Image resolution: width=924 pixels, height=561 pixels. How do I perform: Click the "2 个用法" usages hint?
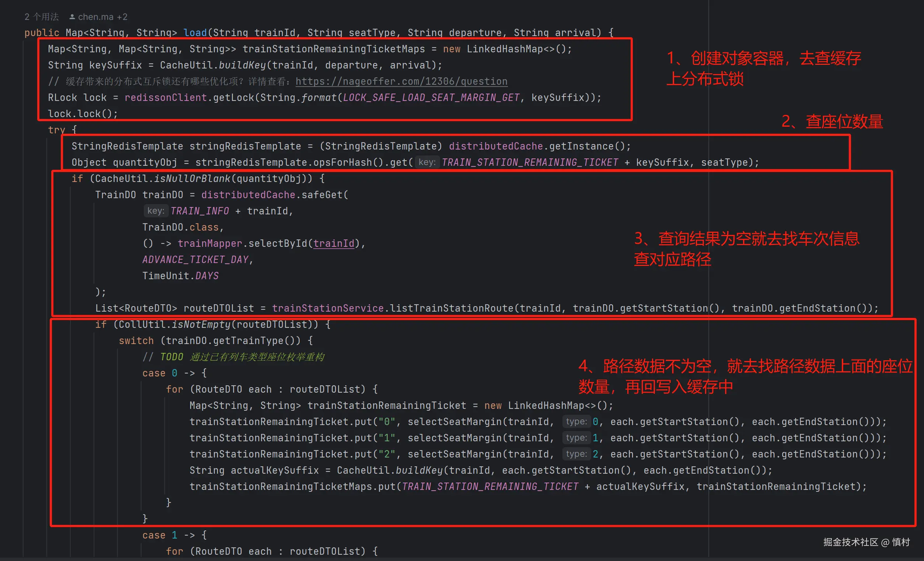(41, 17)
